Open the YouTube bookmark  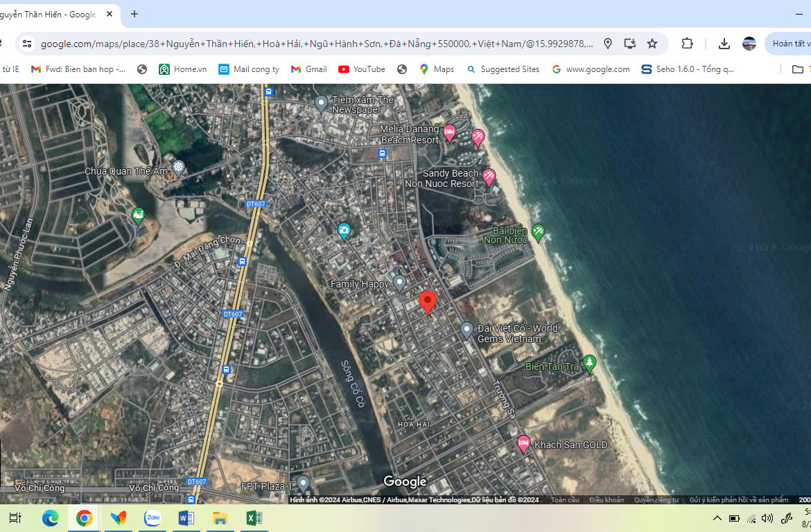(x=362, y=69)
